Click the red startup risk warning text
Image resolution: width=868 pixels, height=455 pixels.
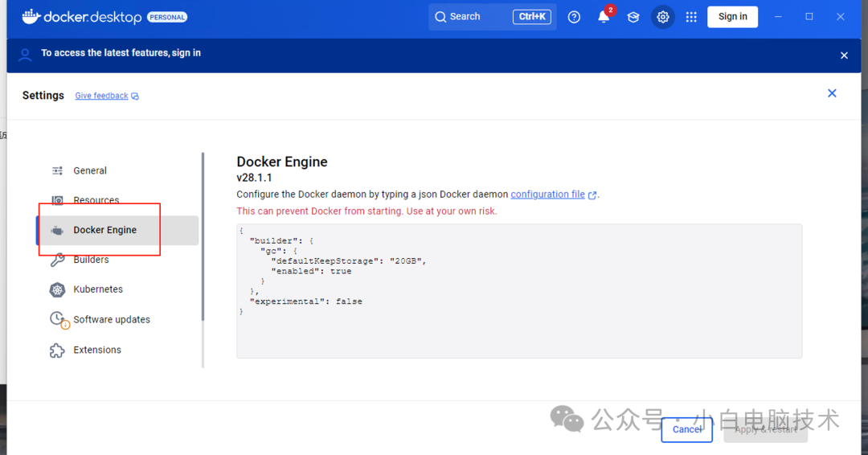coord(366,211)
